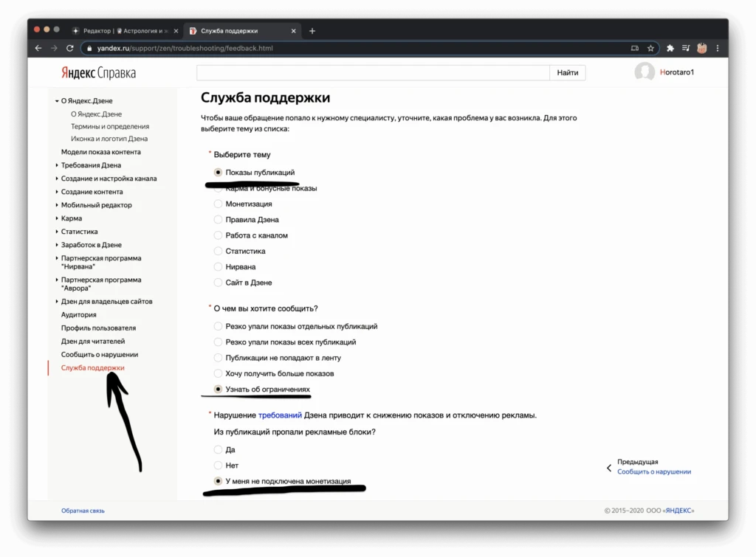The height and width of the screenshot is (557, 756).
Task: Choose Публикации не попадают в ленту
Action: [218, 358]
